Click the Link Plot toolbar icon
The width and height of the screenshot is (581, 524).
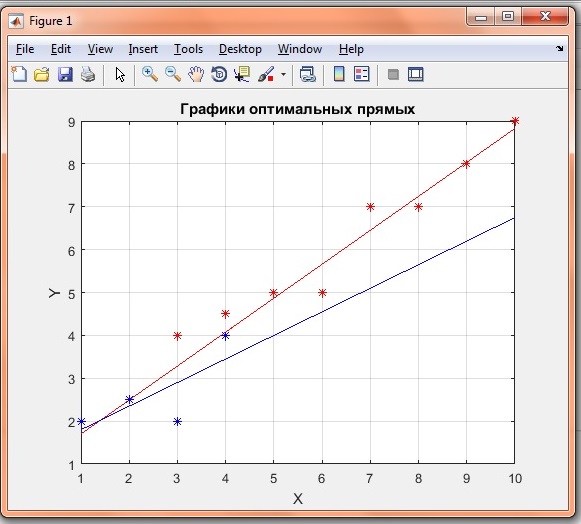pos(308,74)
